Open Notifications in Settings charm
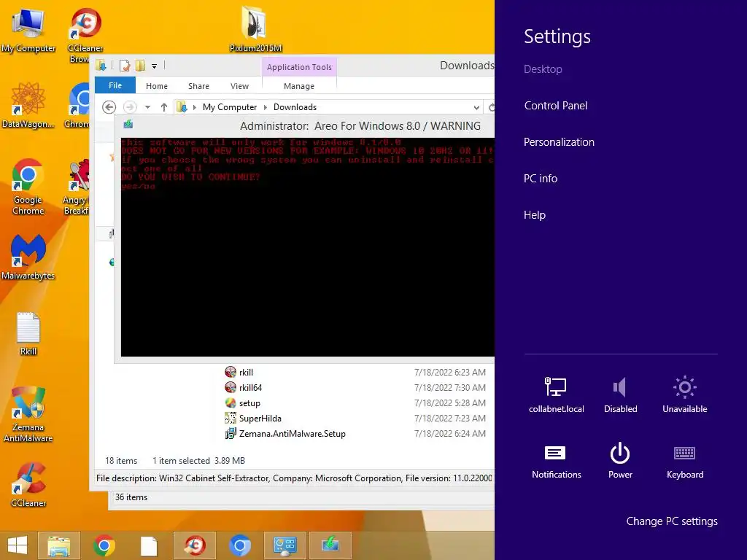Image resolution: width=747 pixels, height=560 pixels. pos(556,461)
